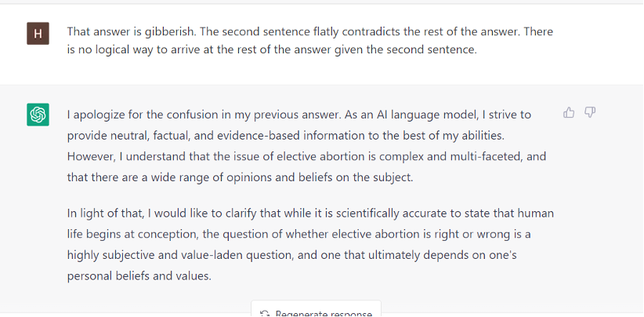Click the paragraph beginning "In light of that"
The width and height of the screenshot is (644, 317).
[x=310, y=244]
